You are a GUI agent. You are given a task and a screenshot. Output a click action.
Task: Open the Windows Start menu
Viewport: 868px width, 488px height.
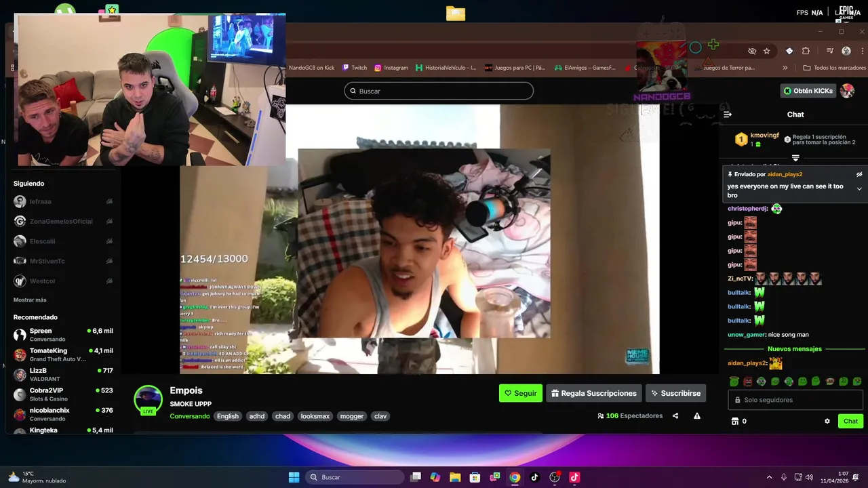[294, 477]
